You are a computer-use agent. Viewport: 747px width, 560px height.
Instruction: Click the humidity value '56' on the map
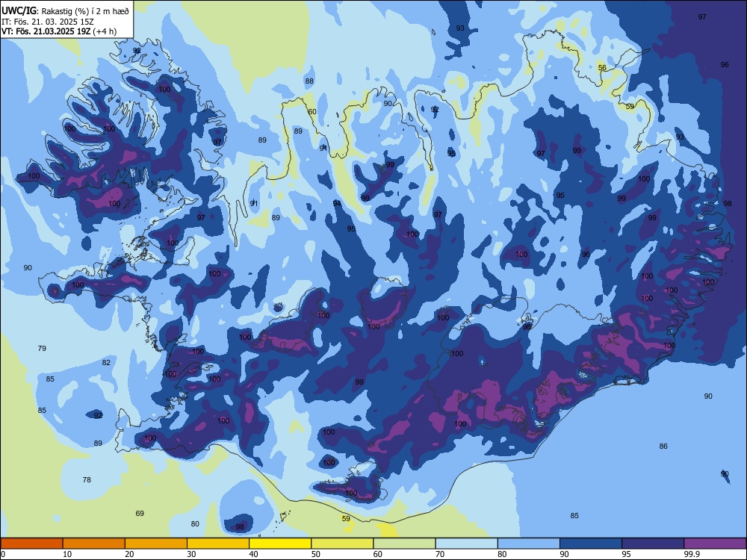602,68
